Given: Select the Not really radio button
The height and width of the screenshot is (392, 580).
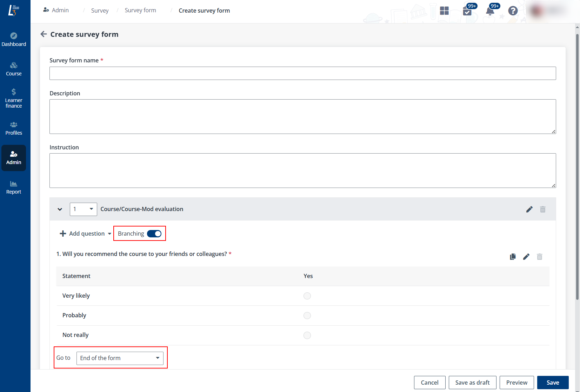Looking at the screenshot, I should 307,335.
